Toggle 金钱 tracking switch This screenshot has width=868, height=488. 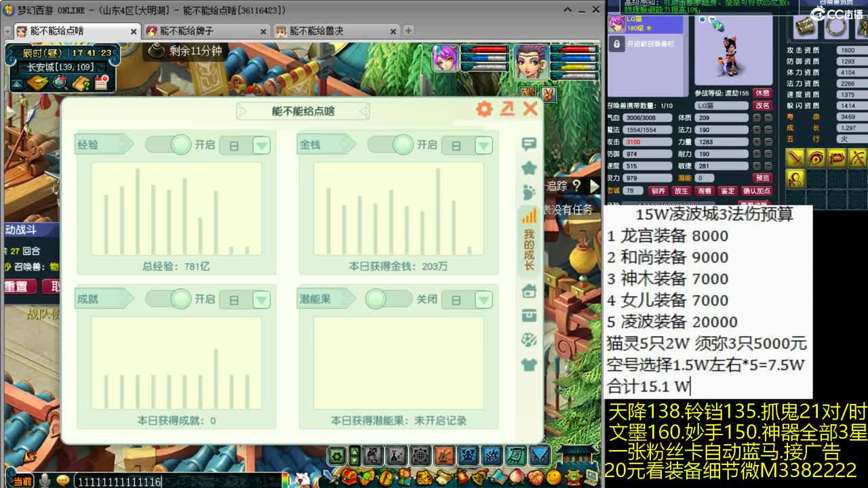pyautogui.click(x=391, y=144)
